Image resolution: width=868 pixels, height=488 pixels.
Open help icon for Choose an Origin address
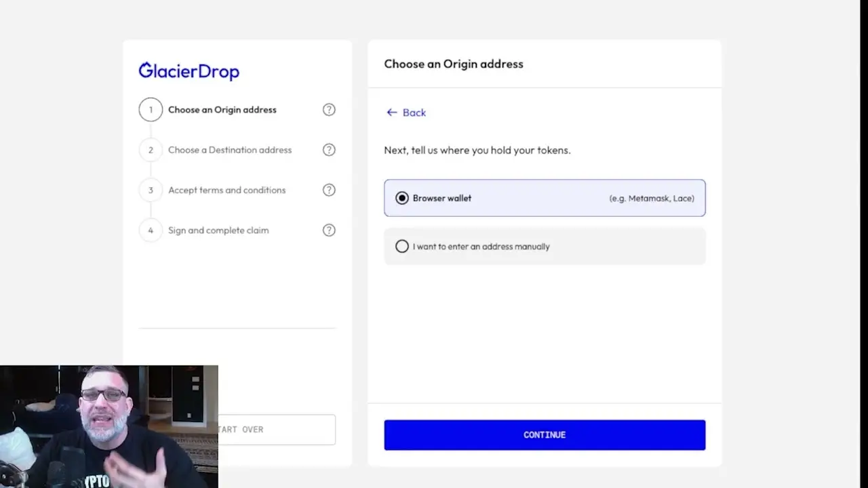coord(329,110)
